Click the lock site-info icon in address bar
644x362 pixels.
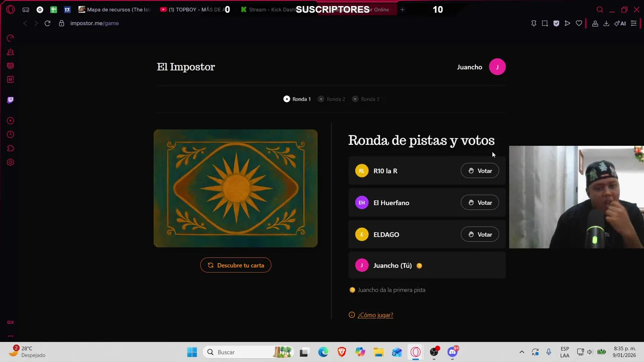pos(61,23)
